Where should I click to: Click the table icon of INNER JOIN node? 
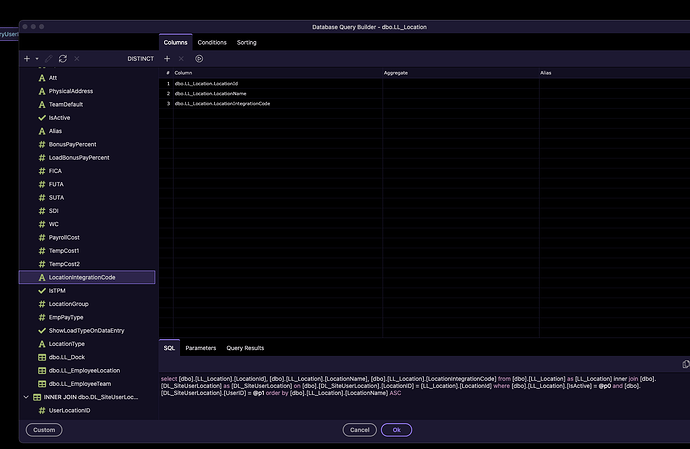(x=37, y=397)
